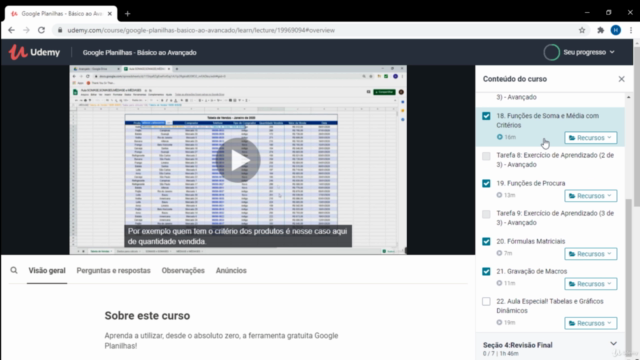Check Tarefa 9 Exercício de Aprendizado
Screen dimensions: 640x360
(486, 214)
